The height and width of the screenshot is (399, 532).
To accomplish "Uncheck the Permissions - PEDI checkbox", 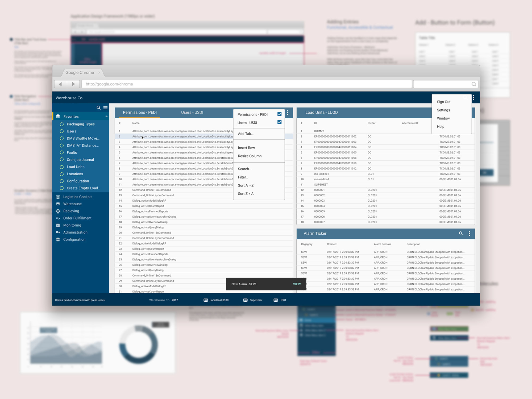I will pyautogui.click(x=279, y=114).
